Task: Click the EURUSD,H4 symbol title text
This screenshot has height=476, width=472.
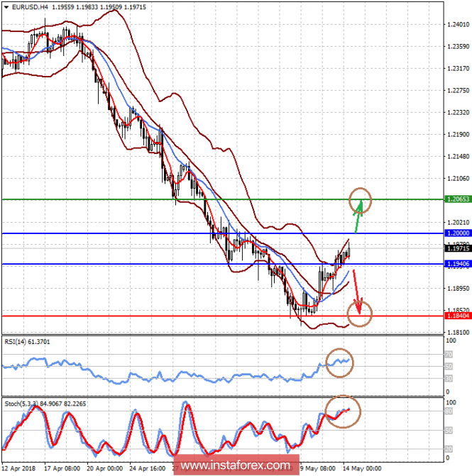Action: [x=30, y=7]
